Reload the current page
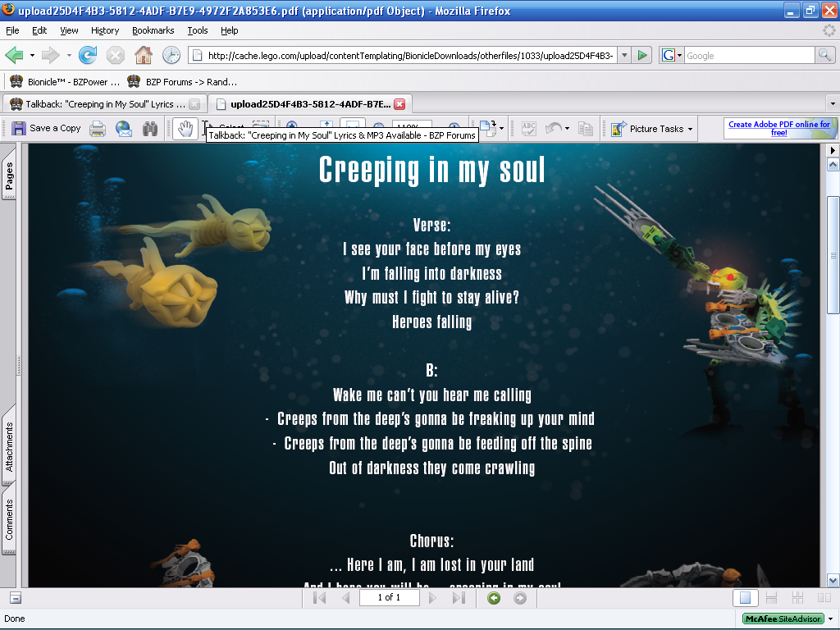 click(x=88, y=55)
